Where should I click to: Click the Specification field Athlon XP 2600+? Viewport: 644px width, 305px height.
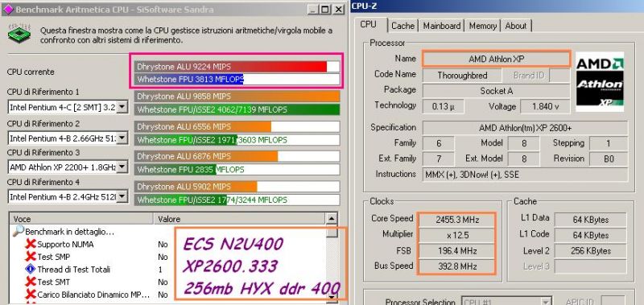(525, 128)
